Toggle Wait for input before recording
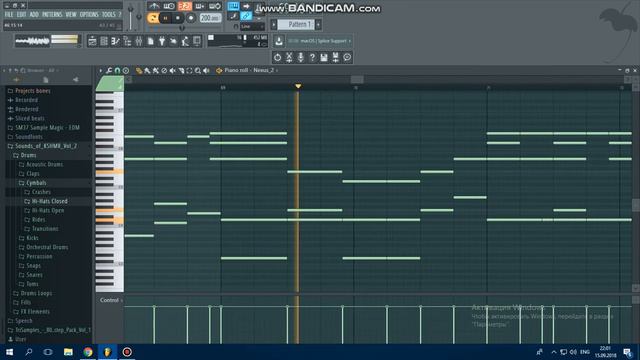The image size is (640, 360). pos(169,6)
